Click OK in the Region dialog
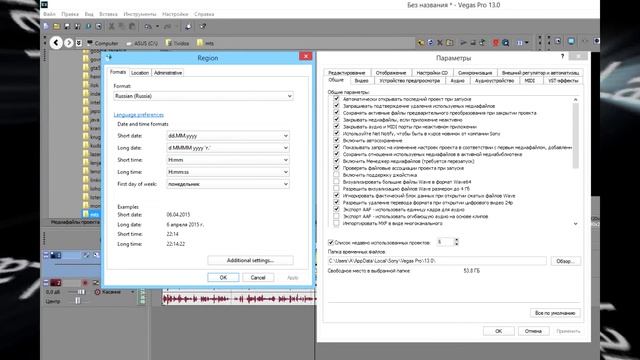640x360 pixels. (x=223, y=278)
